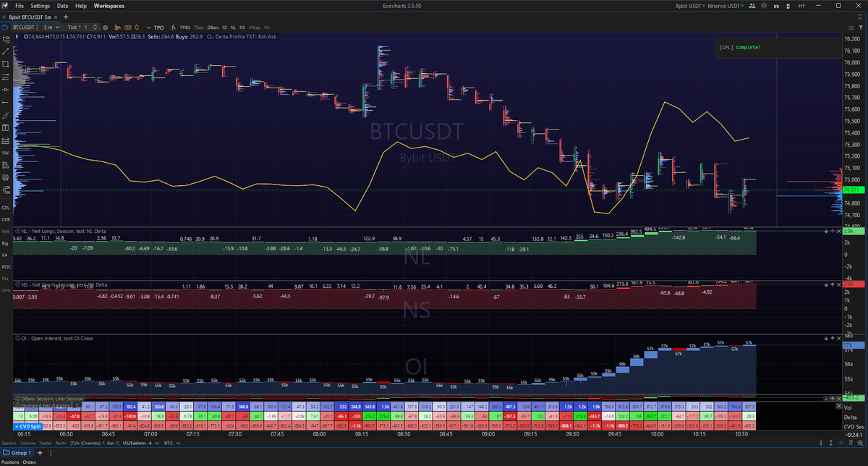
Task: Click the object tree icon below cloud
Action: [x=6, y=39]
